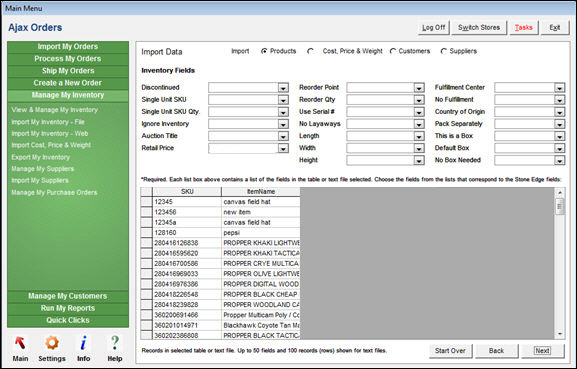
Task: Open the Country of Origin dropdown
Action: [559, 112]
